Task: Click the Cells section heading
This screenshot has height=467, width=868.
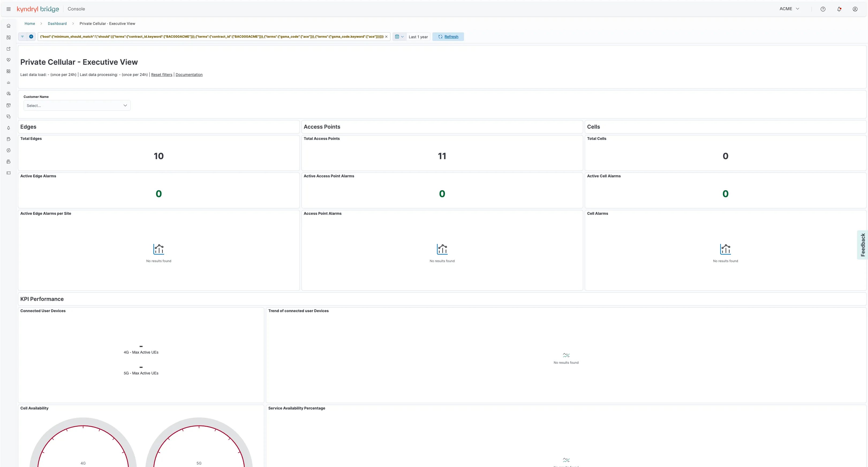Action: [593, 127]
